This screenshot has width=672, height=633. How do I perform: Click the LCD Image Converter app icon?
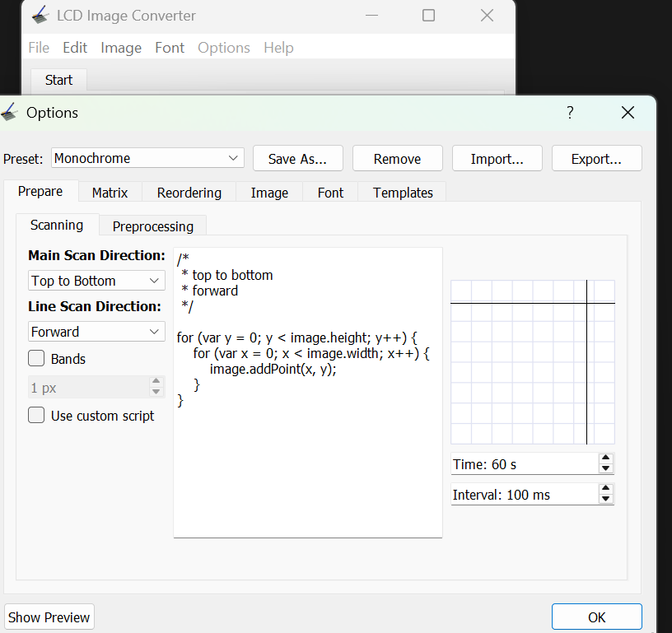pos(40,16)
